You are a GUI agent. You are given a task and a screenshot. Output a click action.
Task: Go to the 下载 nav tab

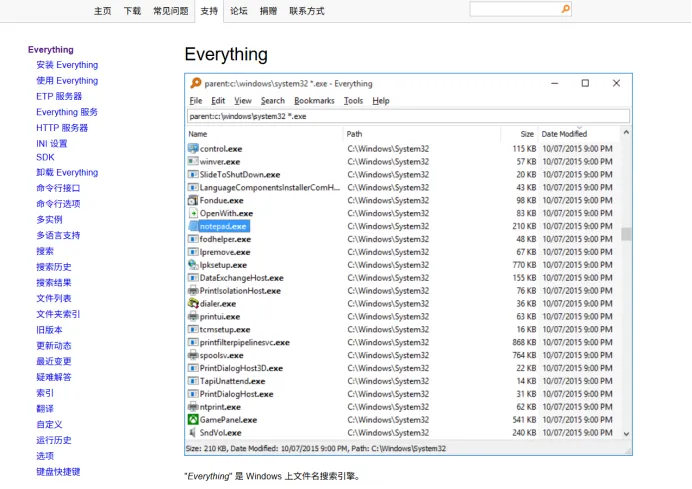click(x=132, y=11)
